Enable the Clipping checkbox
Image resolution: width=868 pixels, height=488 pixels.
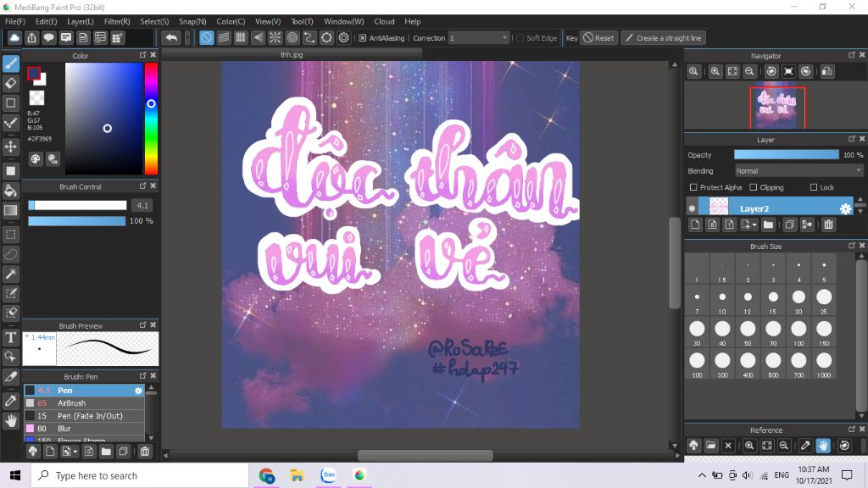[753, 187]
